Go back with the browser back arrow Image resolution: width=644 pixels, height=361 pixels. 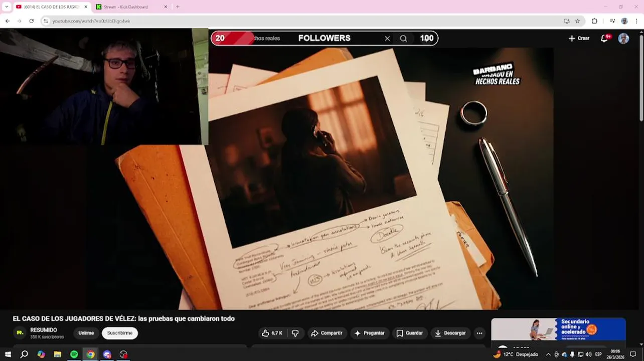coord(7,21)
